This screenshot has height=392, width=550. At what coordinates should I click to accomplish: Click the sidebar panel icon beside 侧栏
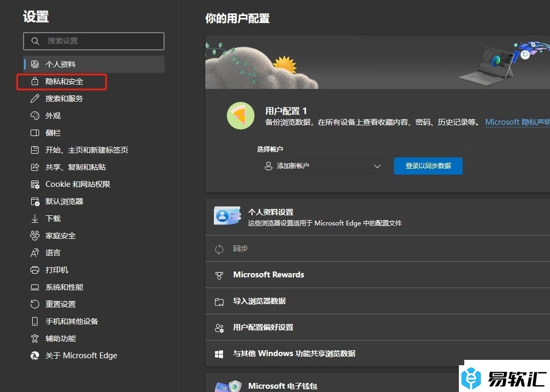(35, 133)
